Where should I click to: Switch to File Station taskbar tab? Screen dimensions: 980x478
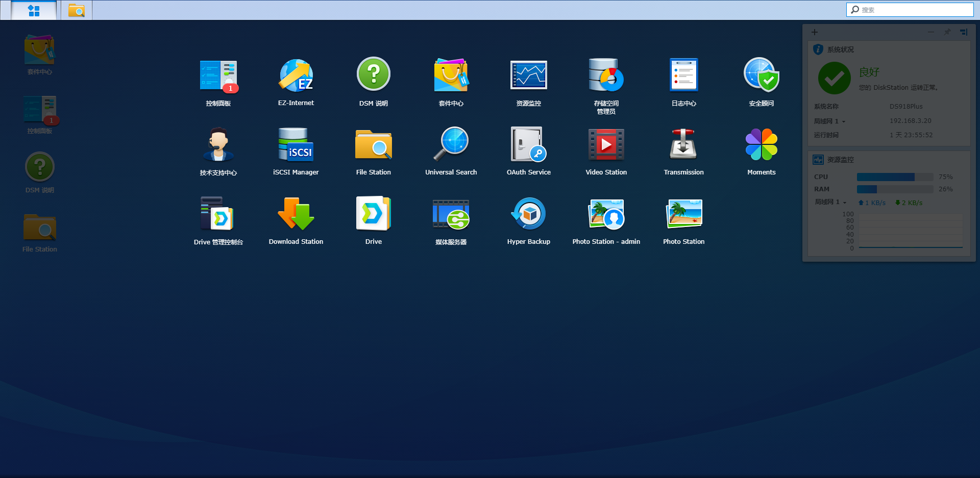tap(77, 10)
